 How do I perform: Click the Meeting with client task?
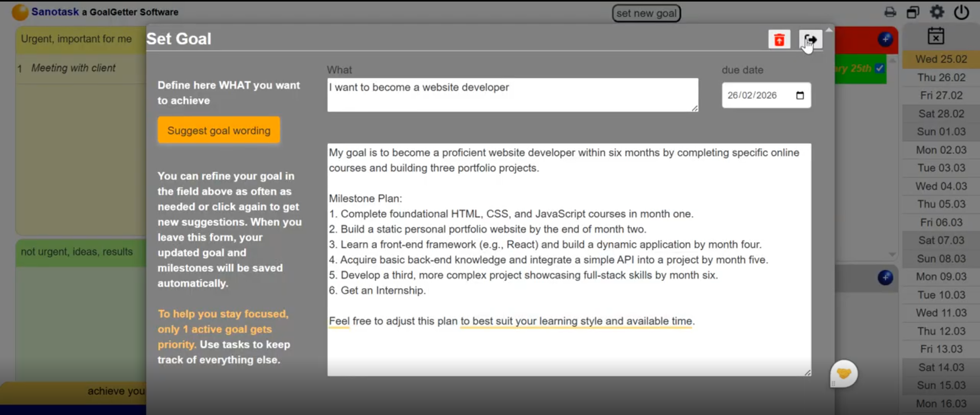(x=73, y=68)
